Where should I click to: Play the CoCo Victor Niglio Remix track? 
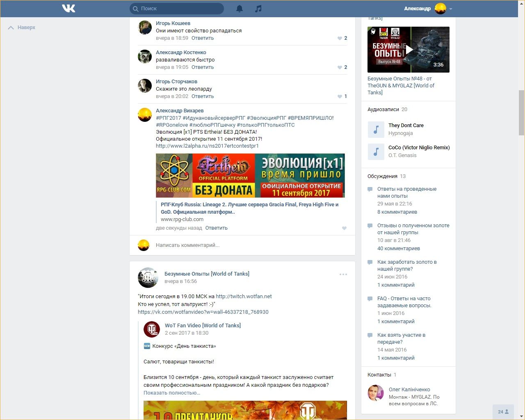[376, 151]
